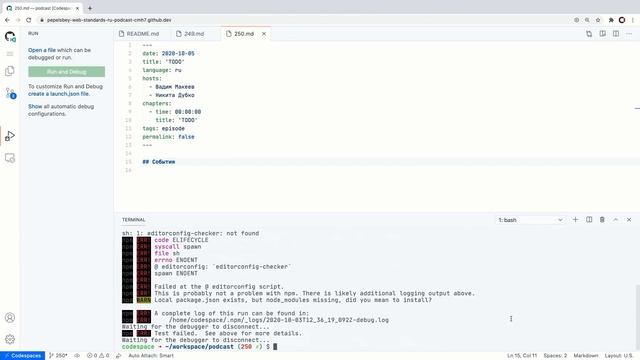Viewport: 640px width, 360px height.
Task: Click the '## События' heading line
Action: [x=158, y=162]
